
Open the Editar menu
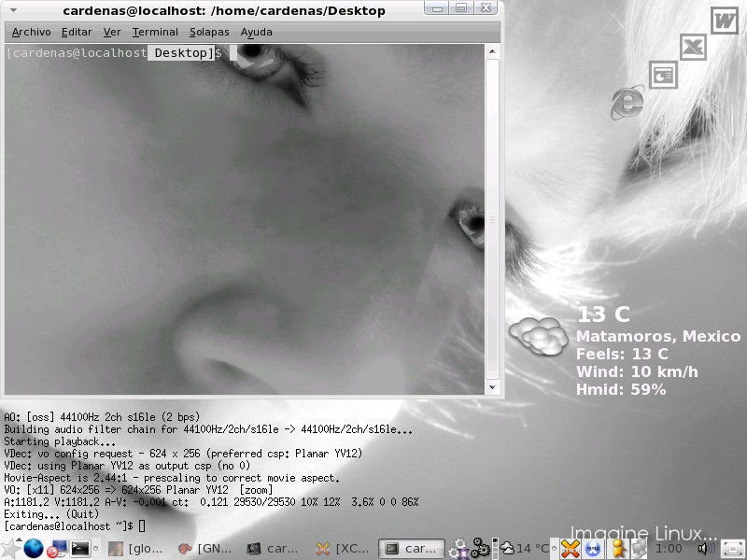[77, 32]
